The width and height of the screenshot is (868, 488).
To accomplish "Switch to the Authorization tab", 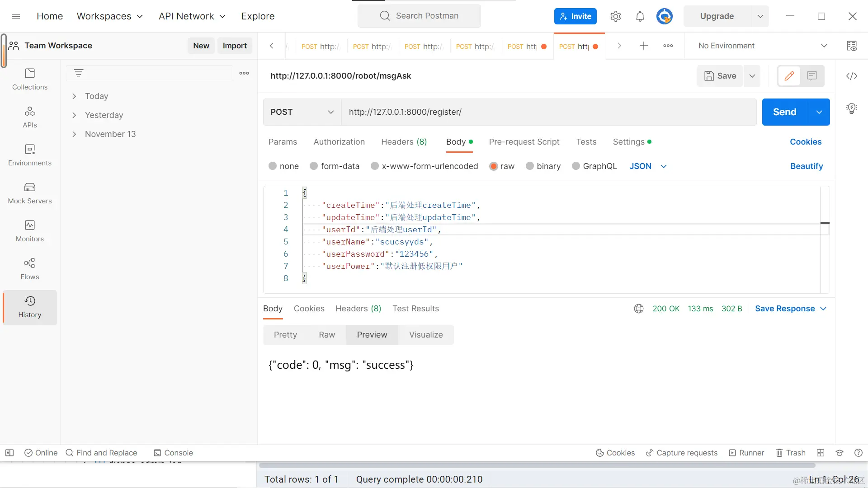I will click(339, 142).
